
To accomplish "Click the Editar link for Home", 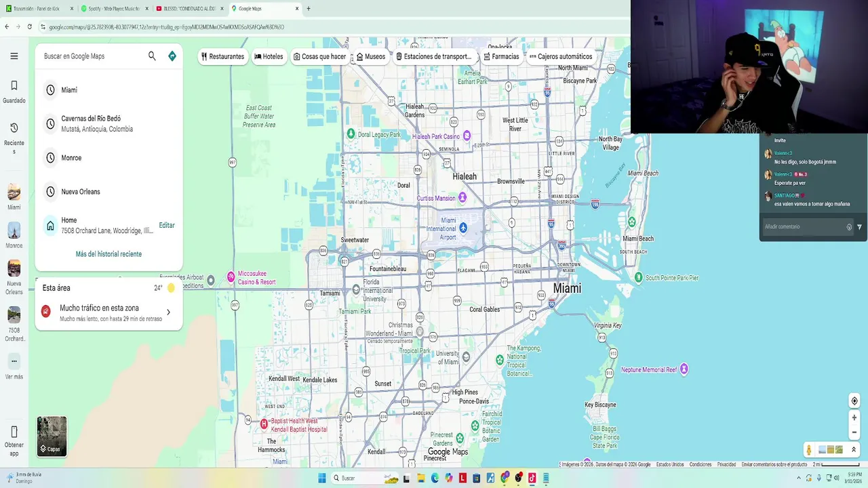I will click(x=167, y=225).
